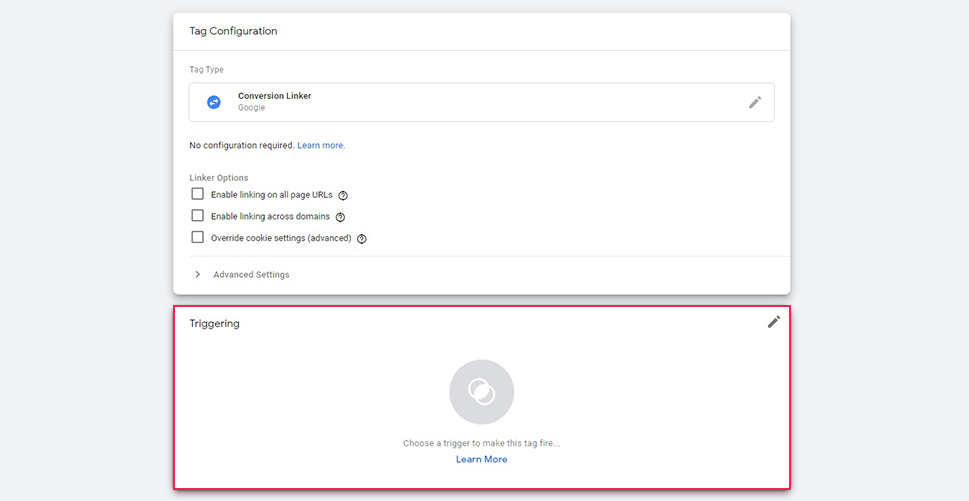Click the Advanced Settings label text
The image size is (969, 501).
point(251,274)
